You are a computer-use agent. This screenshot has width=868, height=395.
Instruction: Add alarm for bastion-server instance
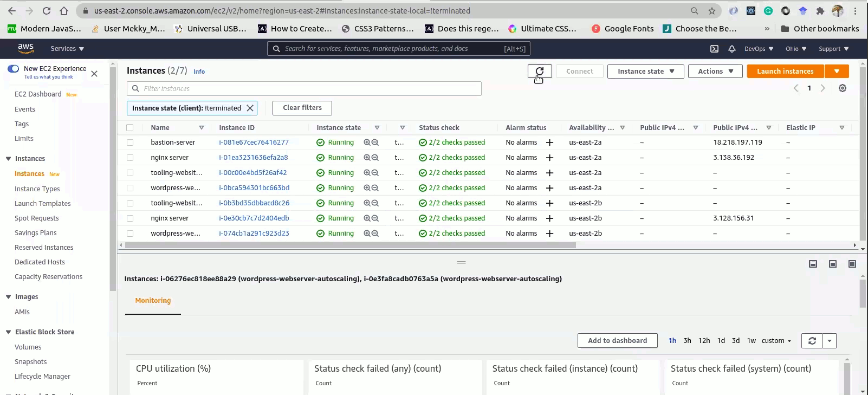(549, 143)
